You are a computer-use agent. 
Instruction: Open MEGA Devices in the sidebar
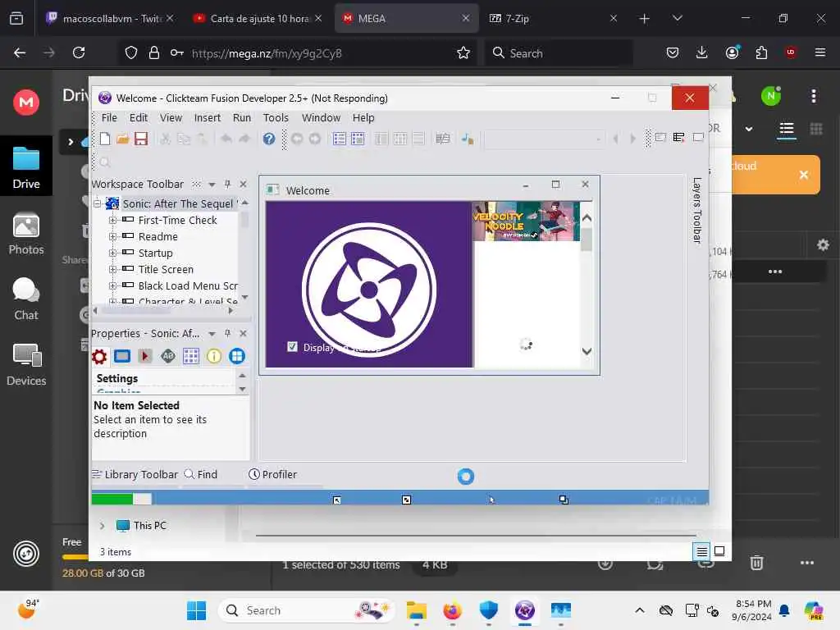click(x=26, y=365)
